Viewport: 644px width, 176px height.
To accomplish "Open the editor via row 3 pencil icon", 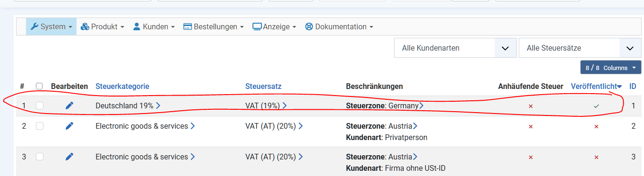I will point(69,157).
